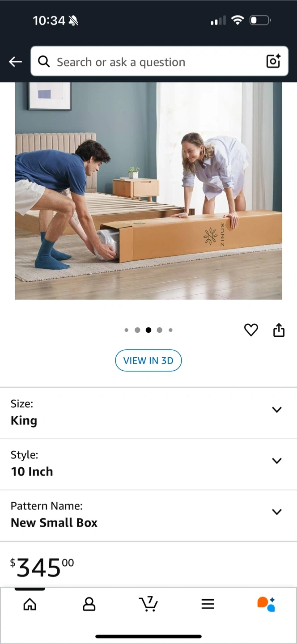Open shopping cart with 7 items
Image resolution: width=297 pixels, height=644 pixels.
point(148,604)
